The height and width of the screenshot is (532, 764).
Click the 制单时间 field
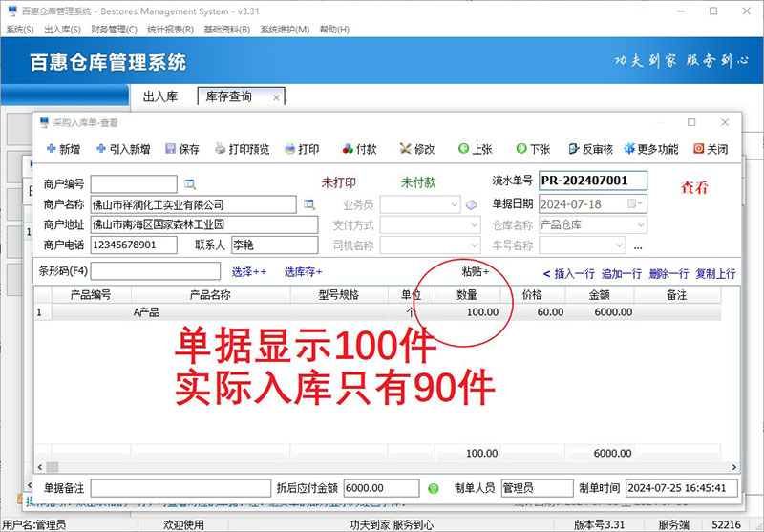pos(681,488)
